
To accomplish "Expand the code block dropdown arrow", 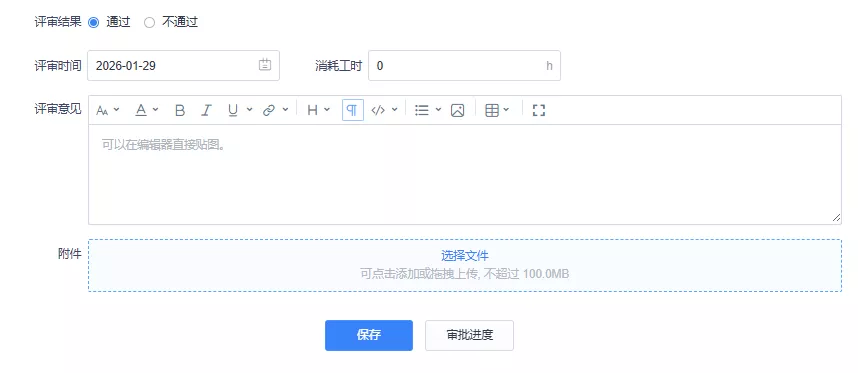I will 395,110.
